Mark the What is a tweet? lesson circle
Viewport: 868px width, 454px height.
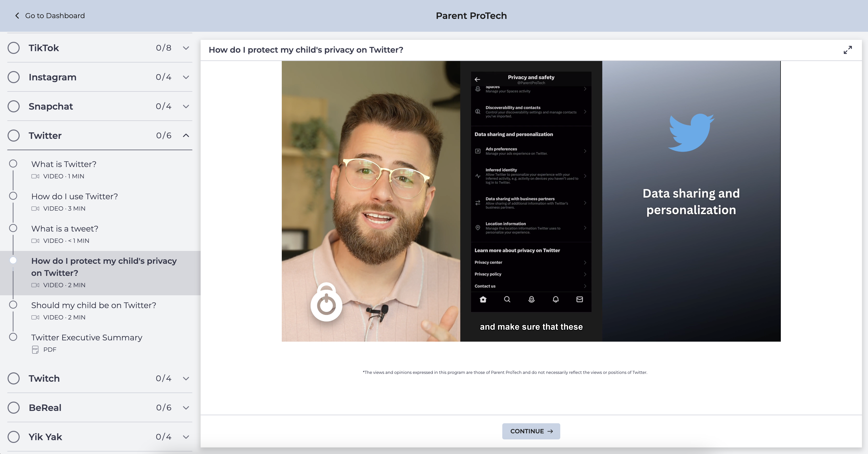13,228
